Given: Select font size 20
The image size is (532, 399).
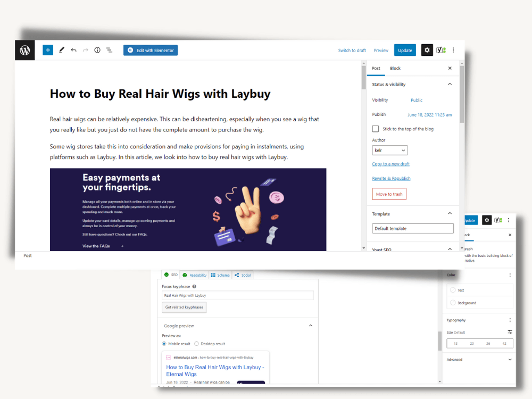Looking at the screenshot, I should click(472, 343).
